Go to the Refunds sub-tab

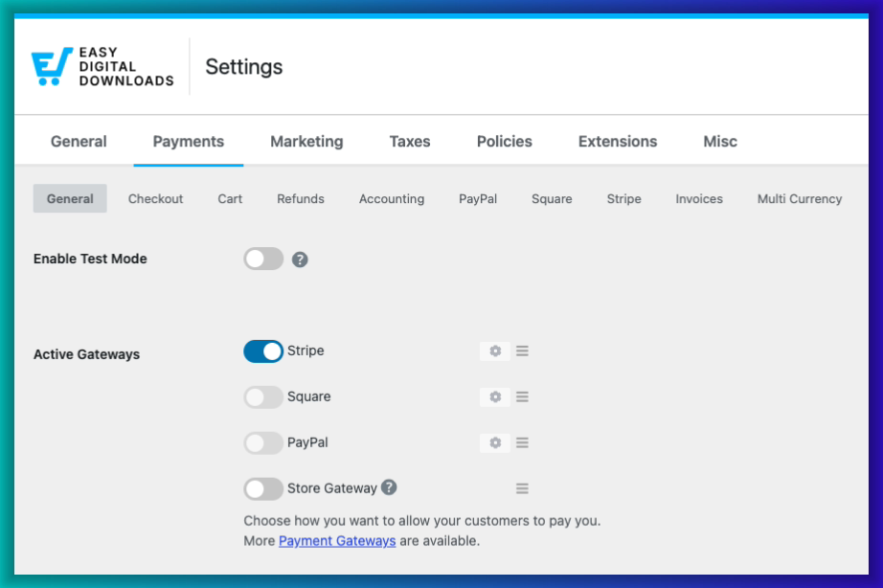point(300,198)
